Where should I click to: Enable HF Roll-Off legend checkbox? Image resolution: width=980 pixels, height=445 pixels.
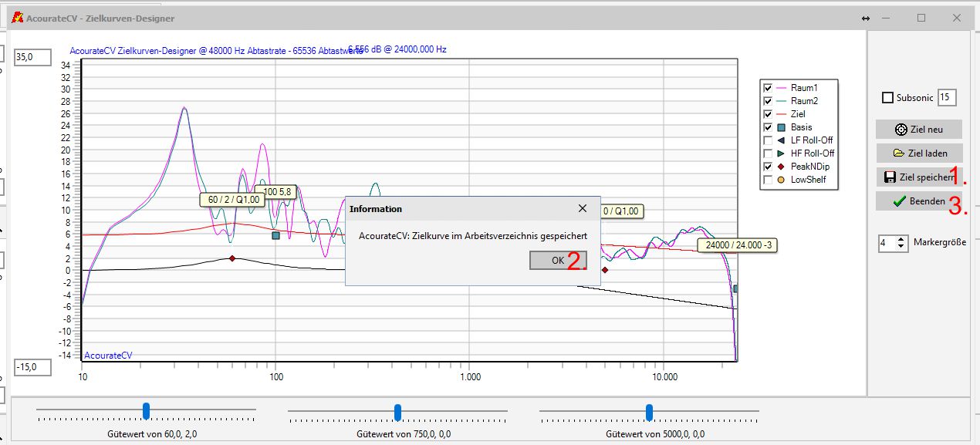[768, 153]
